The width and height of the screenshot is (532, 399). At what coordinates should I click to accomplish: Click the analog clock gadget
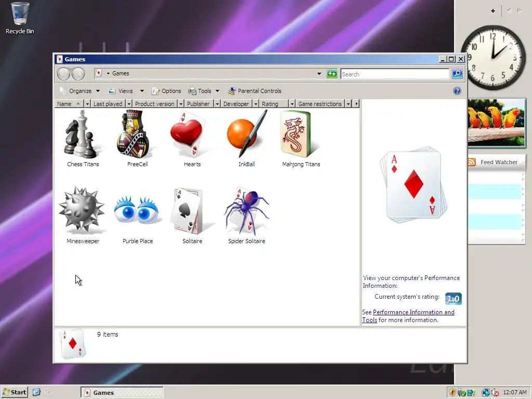[493, 57]
